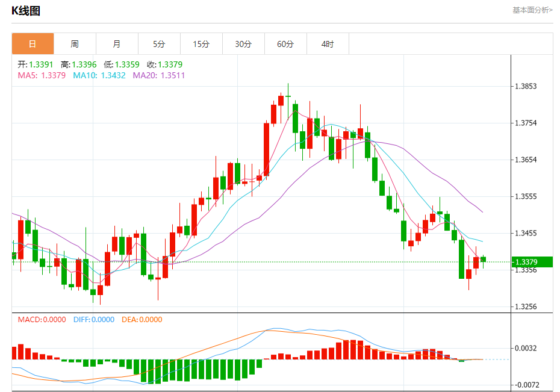560x392 pixels.
Task: Open the 基本面分析> link
Action: pos(532,10)
